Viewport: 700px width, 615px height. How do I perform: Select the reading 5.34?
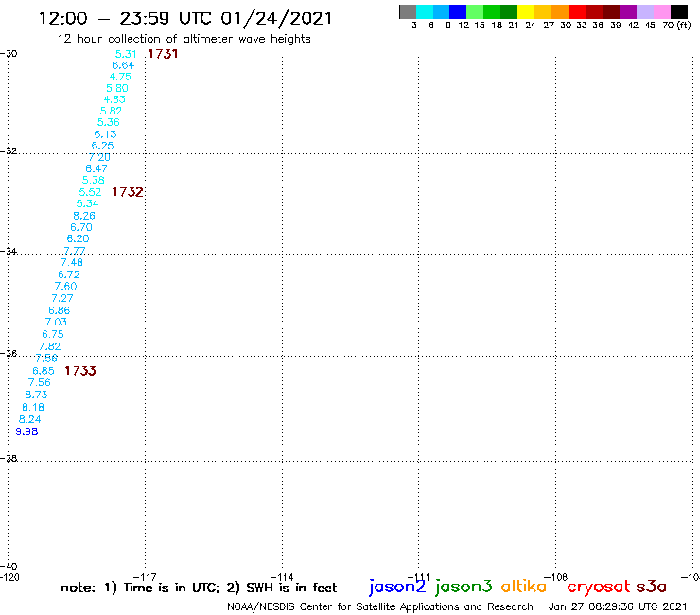coord(87,203)
